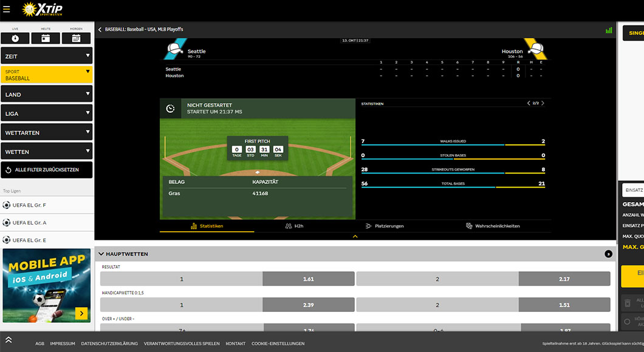Open the Sport Baseball dropdown
Viewport: 644px width, 352px height.
[x=46, y=75]
